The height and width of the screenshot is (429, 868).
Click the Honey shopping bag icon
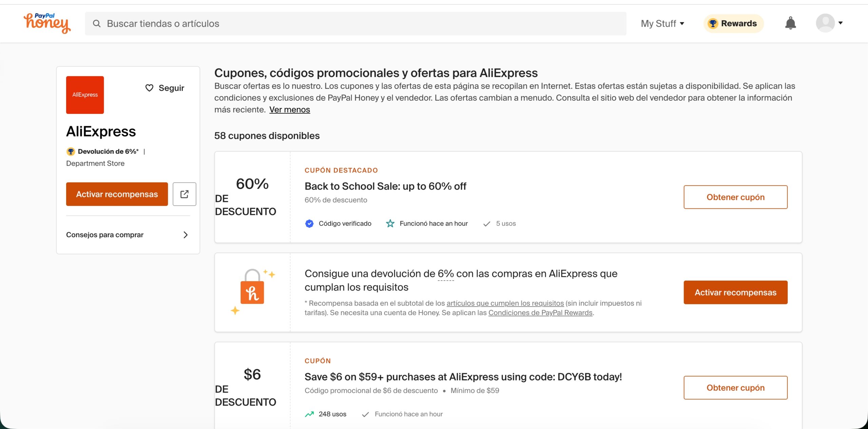tap(252, 287)
